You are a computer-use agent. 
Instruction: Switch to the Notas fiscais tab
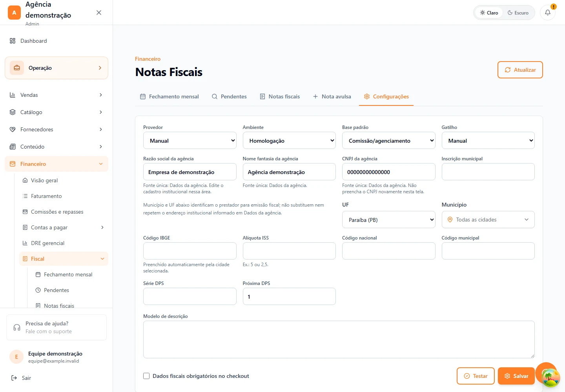(x=280, y=96)
